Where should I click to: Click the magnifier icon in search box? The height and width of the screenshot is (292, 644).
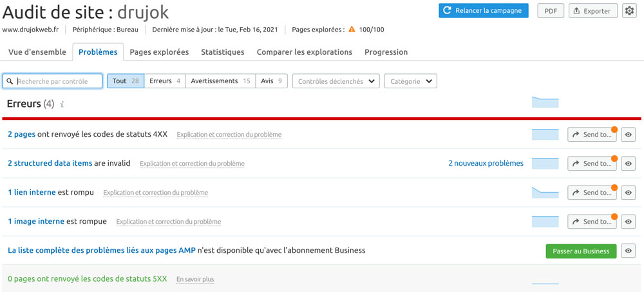10,81
